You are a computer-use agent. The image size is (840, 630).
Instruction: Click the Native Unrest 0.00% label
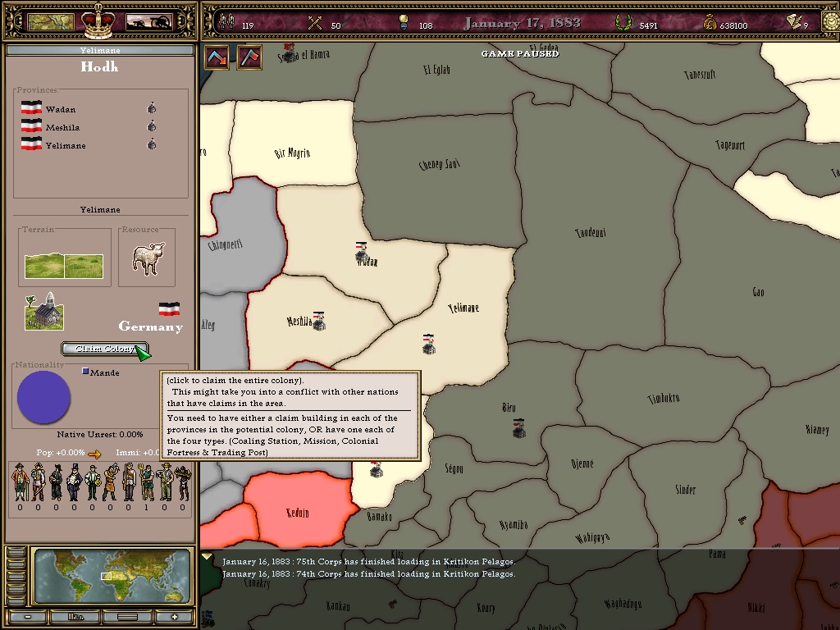(x=100, y=435)
